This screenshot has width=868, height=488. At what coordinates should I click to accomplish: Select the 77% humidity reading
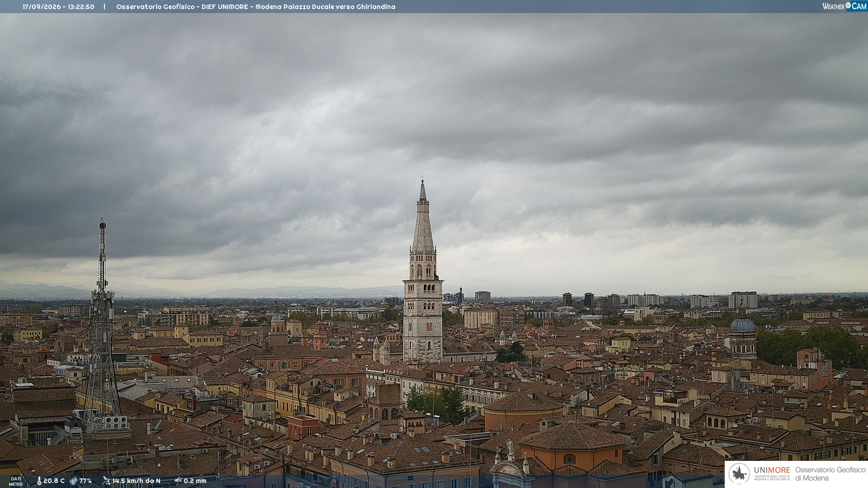pyautogui.click(x=85, y=481)
